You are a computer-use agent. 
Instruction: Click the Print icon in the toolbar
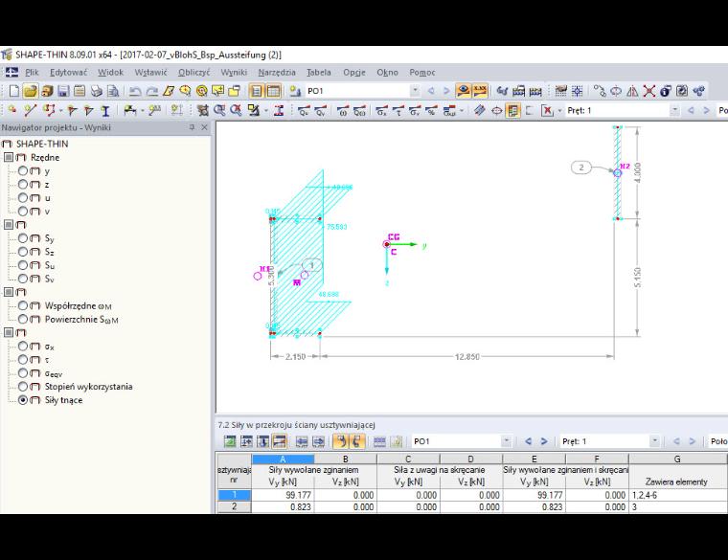96,91
